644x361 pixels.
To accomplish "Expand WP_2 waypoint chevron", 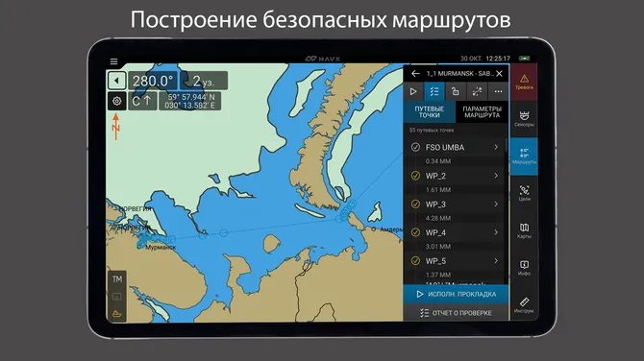I will point(496,175).
